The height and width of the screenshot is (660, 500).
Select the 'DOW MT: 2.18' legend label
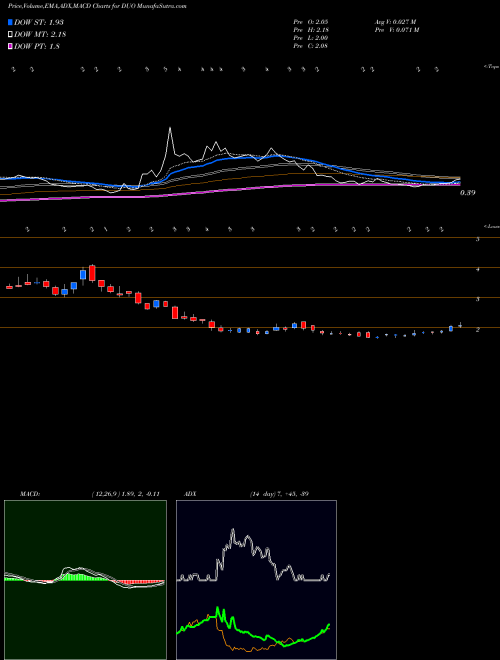tap(40, 35)
